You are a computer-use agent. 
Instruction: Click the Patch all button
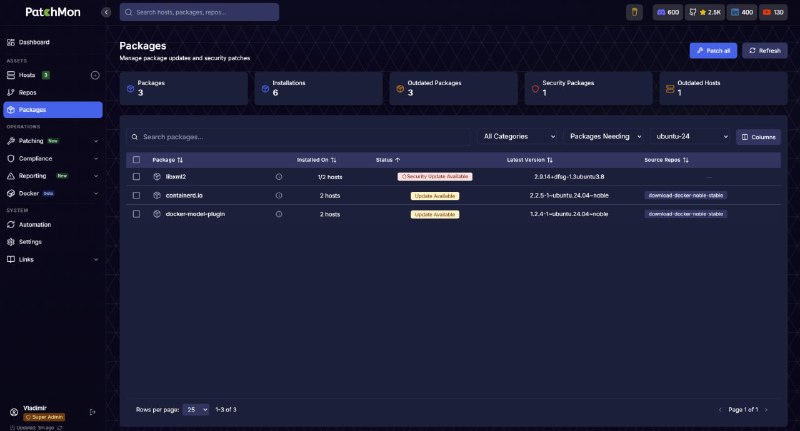tap(713, 50)
